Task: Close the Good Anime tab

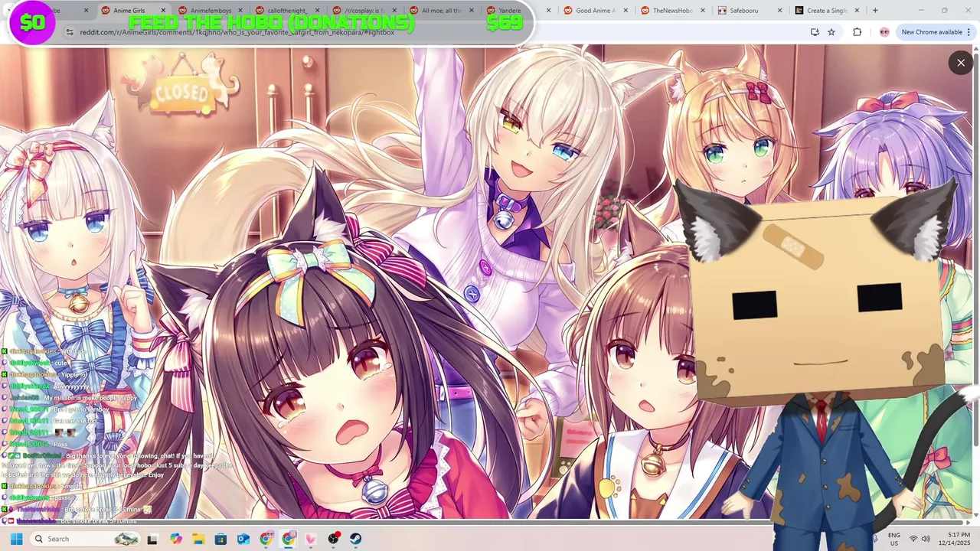Action: 626,11
